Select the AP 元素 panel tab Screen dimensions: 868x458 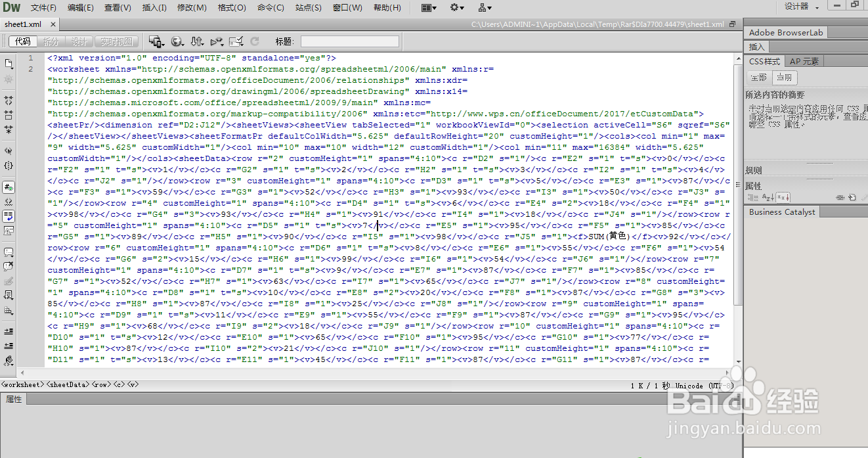804,61
